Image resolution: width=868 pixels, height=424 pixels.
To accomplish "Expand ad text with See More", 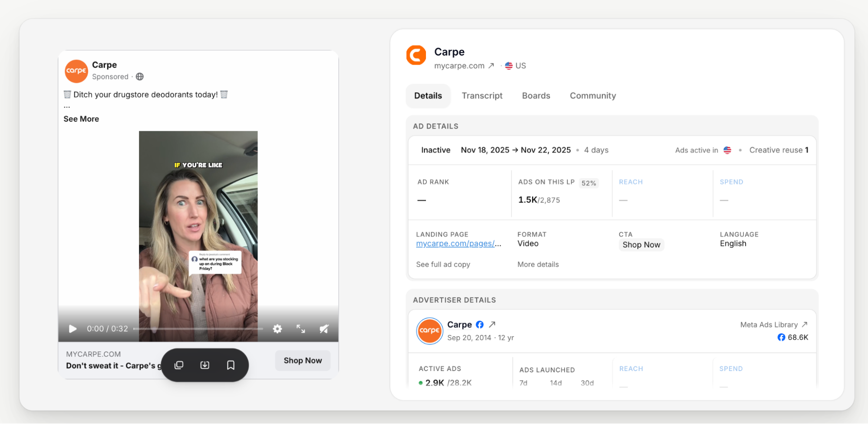I will click(81, 119).
